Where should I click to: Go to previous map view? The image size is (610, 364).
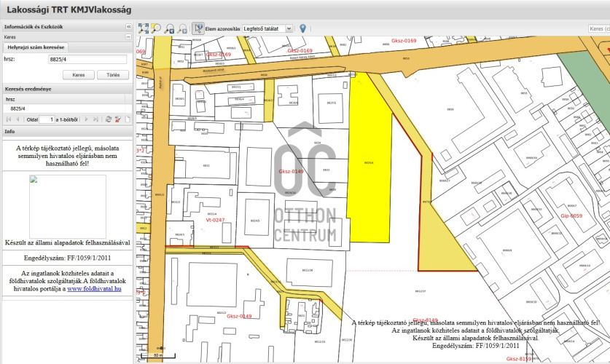[169, 28]
